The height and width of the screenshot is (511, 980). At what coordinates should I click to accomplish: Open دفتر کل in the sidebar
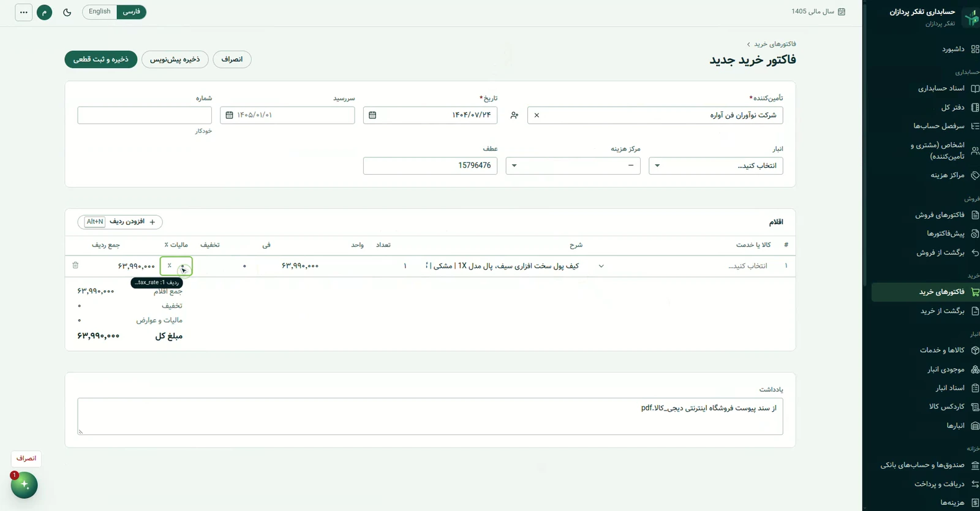[925, 107]
